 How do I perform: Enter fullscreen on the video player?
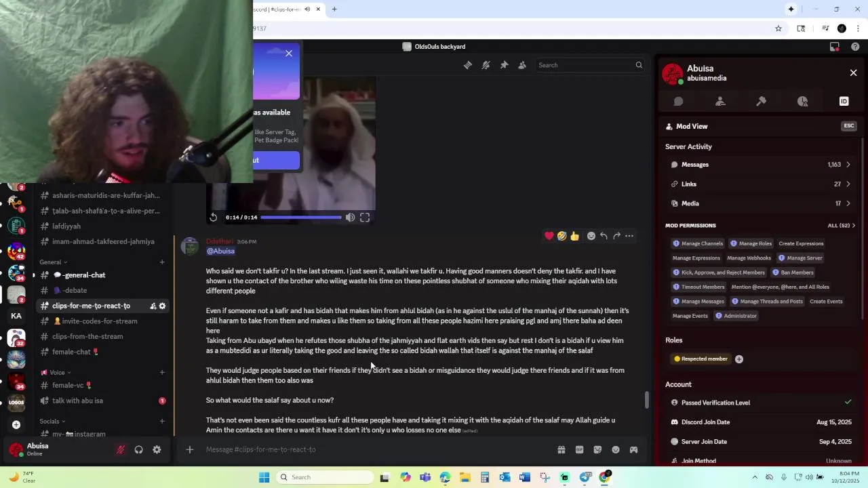click(365, 218)
